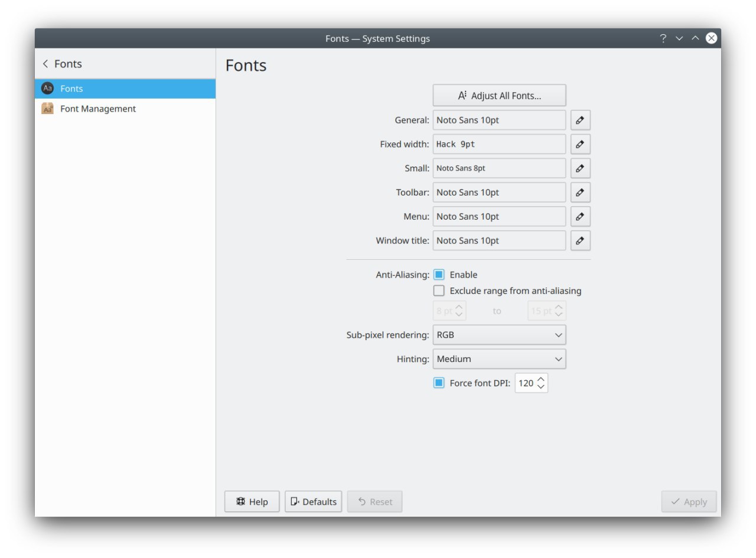Image resolution: width=756 pixels, height=558 pixels.
Task: Click the General font field Noto Sans 10pt
Action: click(x=499, y=120)
